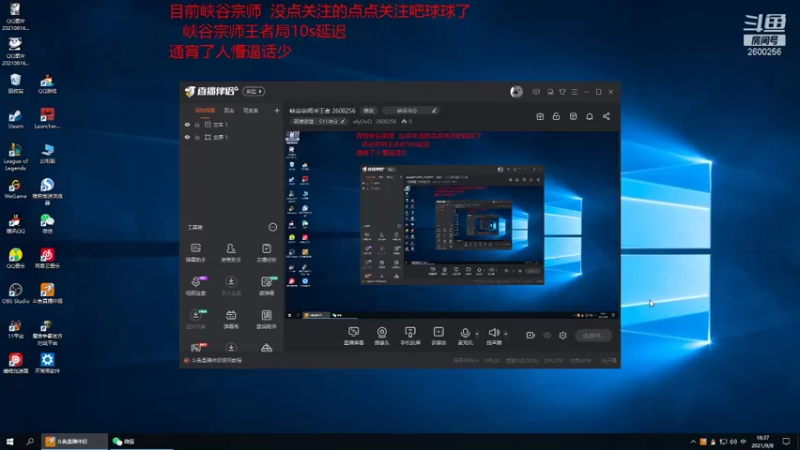Image resolution: width=800 pixels, height=450 pixels.
Task: Toggle lock on the 全屏 1 source
Action: pos(197,137)
